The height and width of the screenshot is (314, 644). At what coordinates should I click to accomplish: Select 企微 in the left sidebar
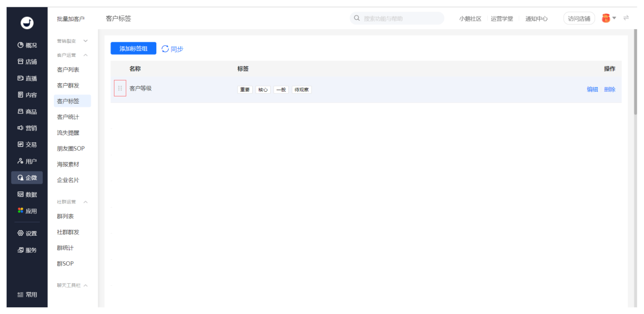(27, 178)
